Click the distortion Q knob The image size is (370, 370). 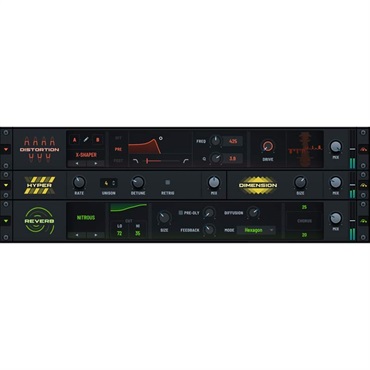coord(216,158)
